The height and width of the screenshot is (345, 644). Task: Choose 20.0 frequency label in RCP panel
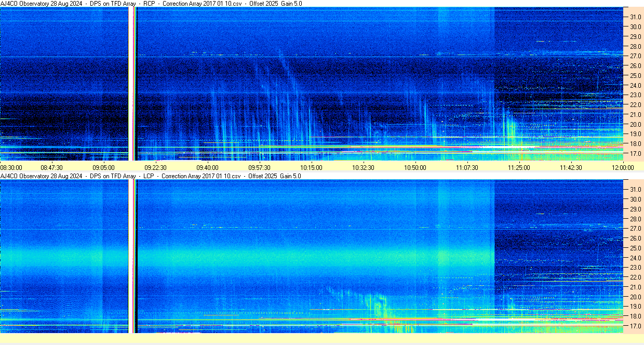pos(635,125)
